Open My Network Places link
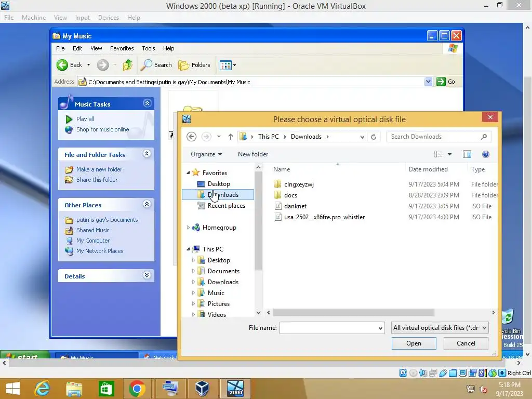The height and width of the screenshot is (399, 532). pyautogui.click(x=99, y=251)
